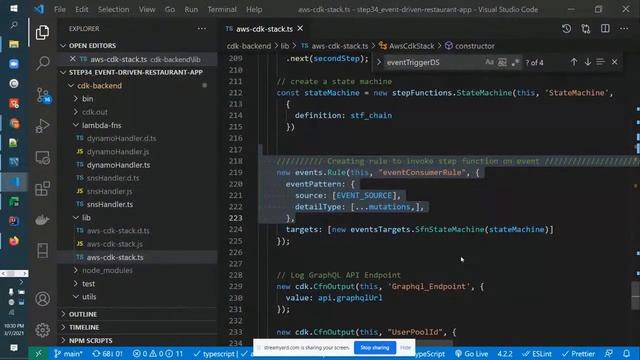This screenshot has width=640, height=360.
Task: Open the Edit menu
Action: point(82,9)
